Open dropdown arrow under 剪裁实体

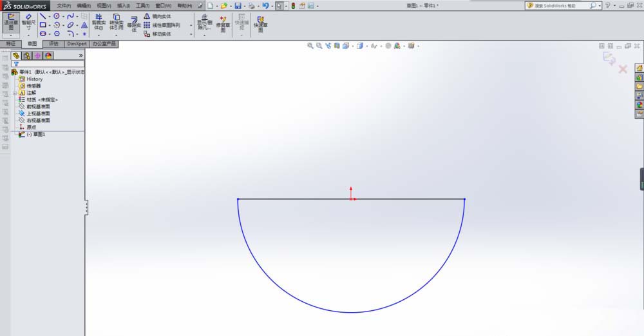click(x=99, y=35)
